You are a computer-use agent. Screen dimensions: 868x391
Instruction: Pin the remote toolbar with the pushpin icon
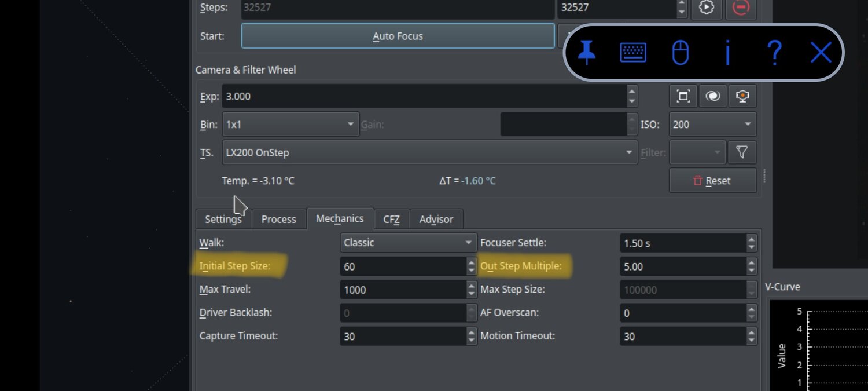tap(587, 53)
